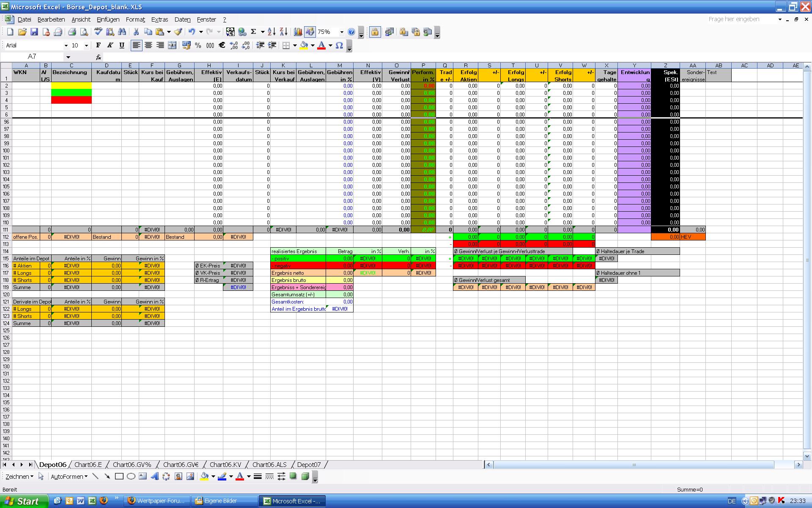Click the Merge and Center icon

[x=172, y=45]
